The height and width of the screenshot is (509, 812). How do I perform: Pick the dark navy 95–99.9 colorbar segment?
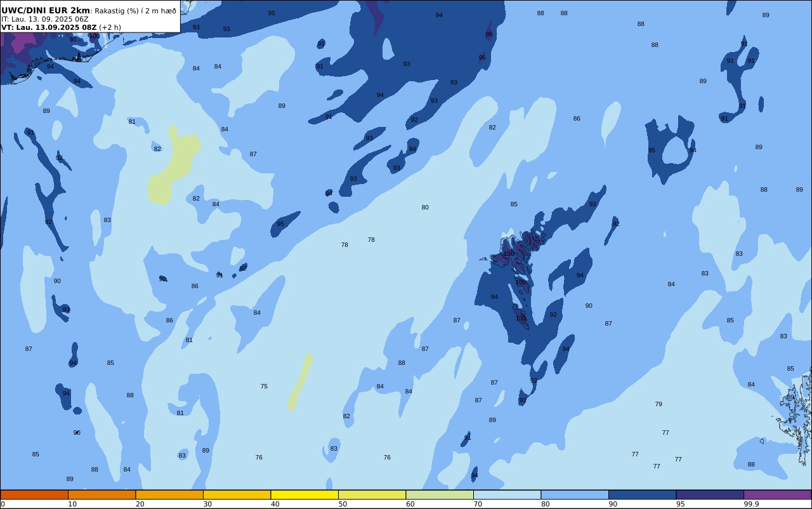pos(710,494)
